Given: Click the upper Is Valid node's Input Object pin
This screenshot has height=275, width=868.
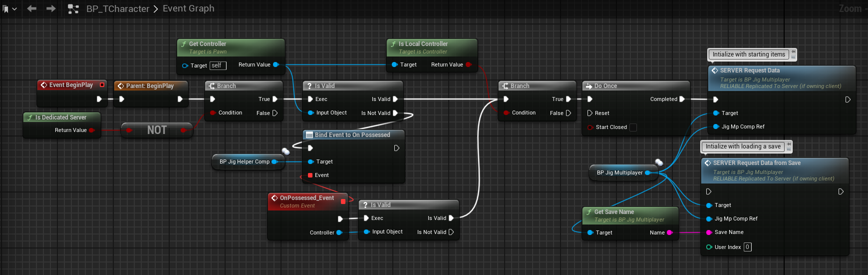Looking at the screenshot, I should point(310,113).
